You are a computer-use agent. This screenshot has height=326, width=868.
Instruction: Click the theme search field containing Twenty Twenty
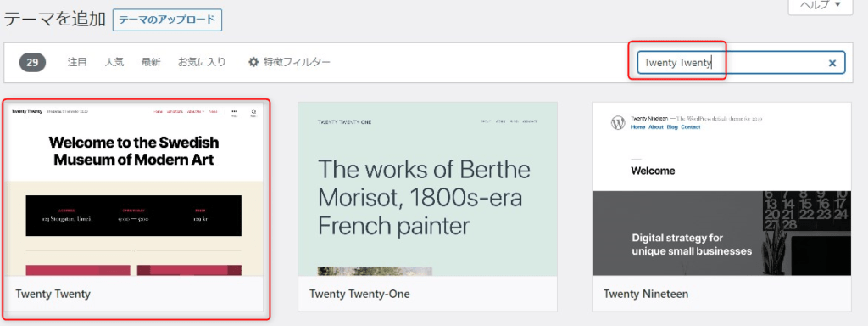click(x=741, y=63)
